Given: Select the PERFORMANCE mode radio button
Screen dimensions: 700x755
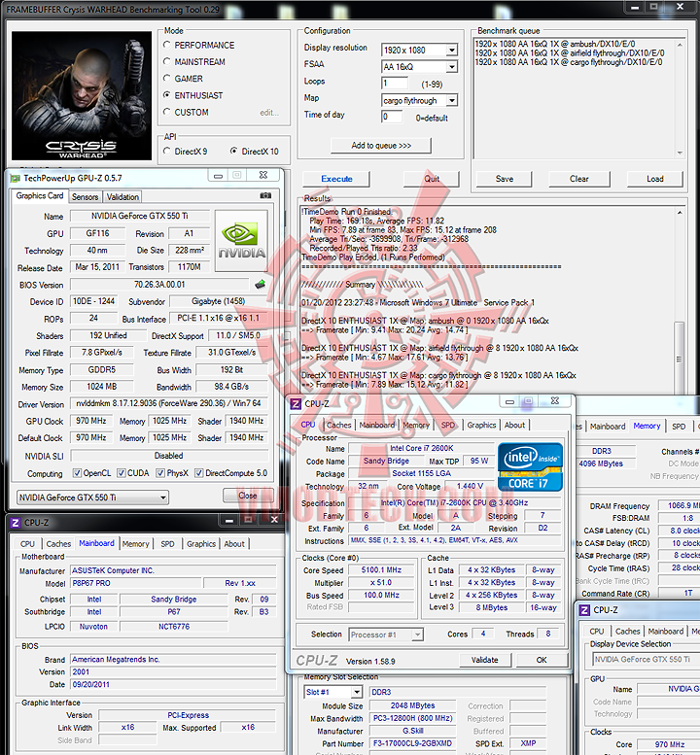Looking at the screenshot, I should pyautogui.click(x=166, y=45).
